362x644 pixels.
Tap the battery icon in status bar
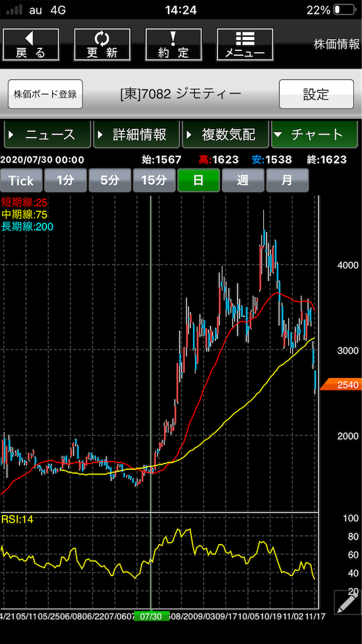pos(345,10)
